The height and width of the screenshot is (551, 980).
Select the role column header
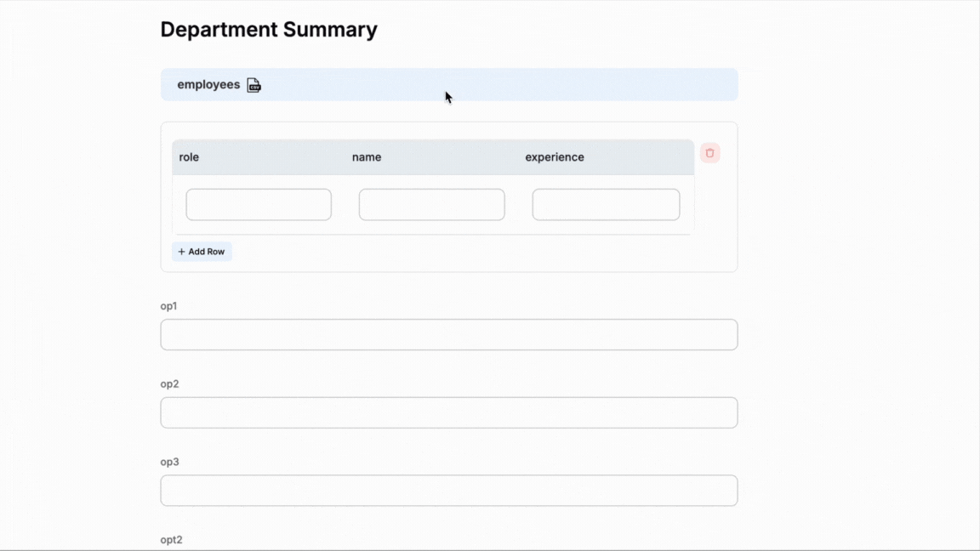(189, 156)
